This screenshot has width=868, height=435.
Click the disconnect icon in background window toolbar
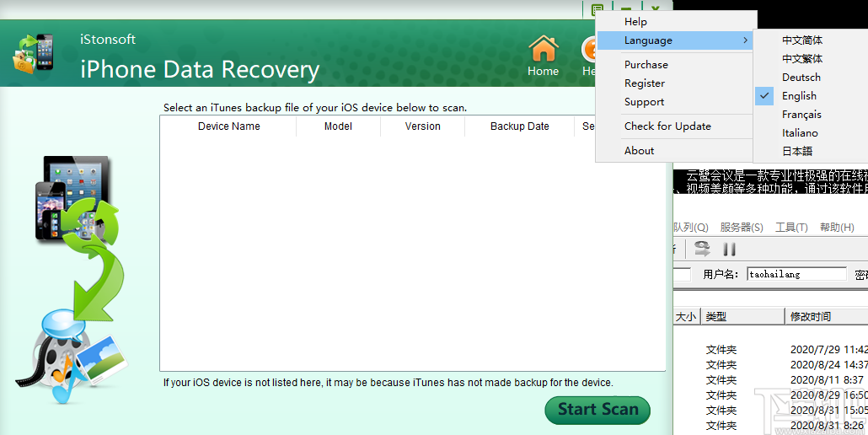tap(702, 249)
